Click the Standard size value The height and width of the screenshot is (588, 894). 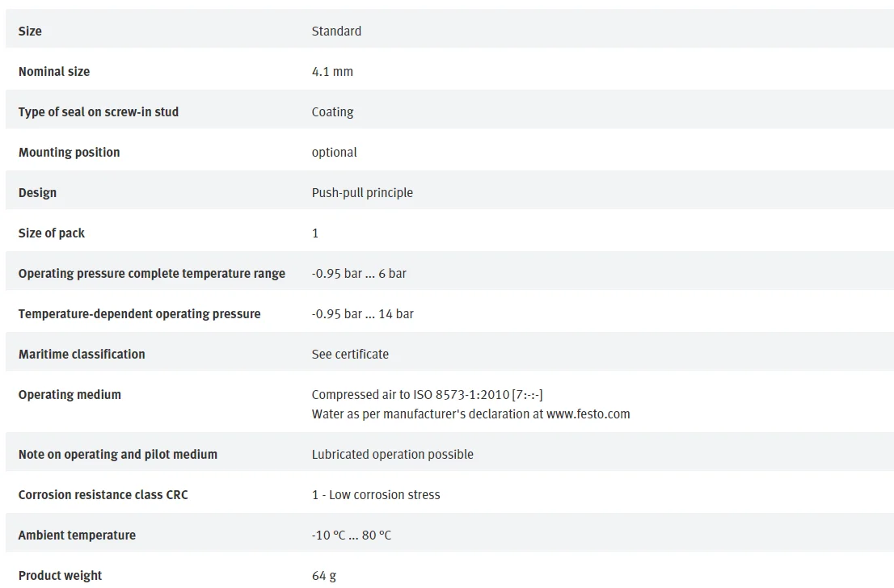[336, 31]
